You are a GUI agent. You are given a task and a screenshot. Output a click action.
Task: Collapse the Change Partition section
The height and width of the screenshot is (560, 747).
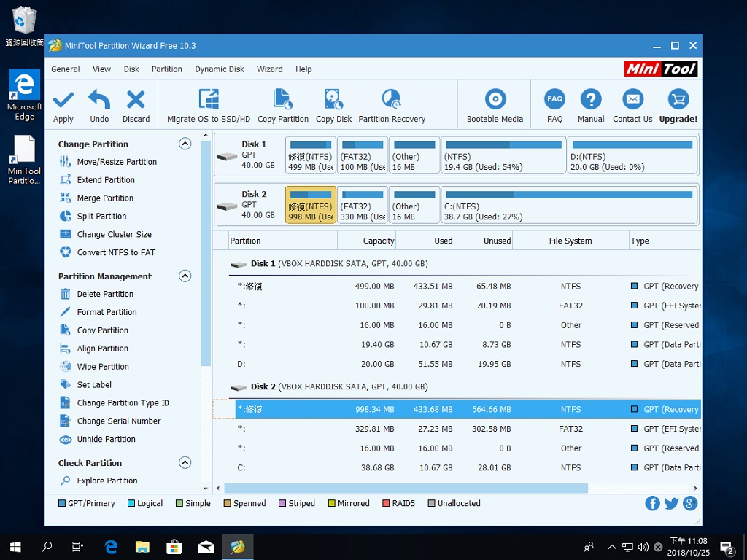[185, 144]
